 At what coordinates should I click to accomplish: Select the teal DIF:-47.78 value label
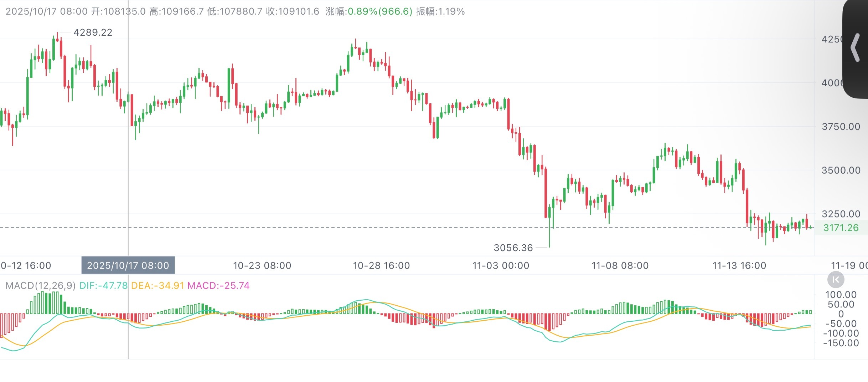point(103,285)
